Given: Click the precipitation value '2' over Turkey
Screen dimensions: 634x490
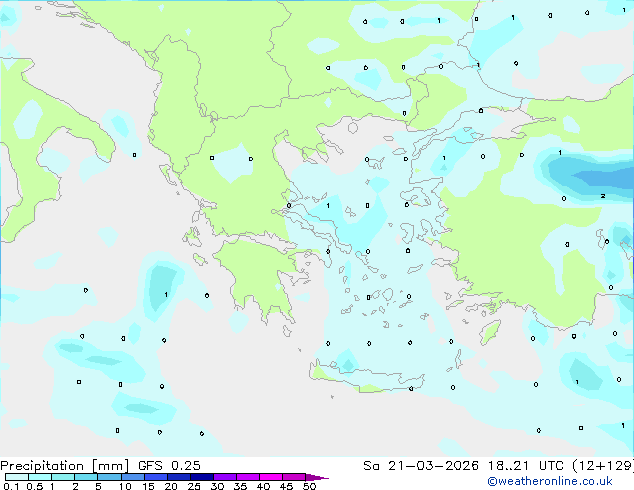Looking at the screenshot, I should tap(603, 196).
